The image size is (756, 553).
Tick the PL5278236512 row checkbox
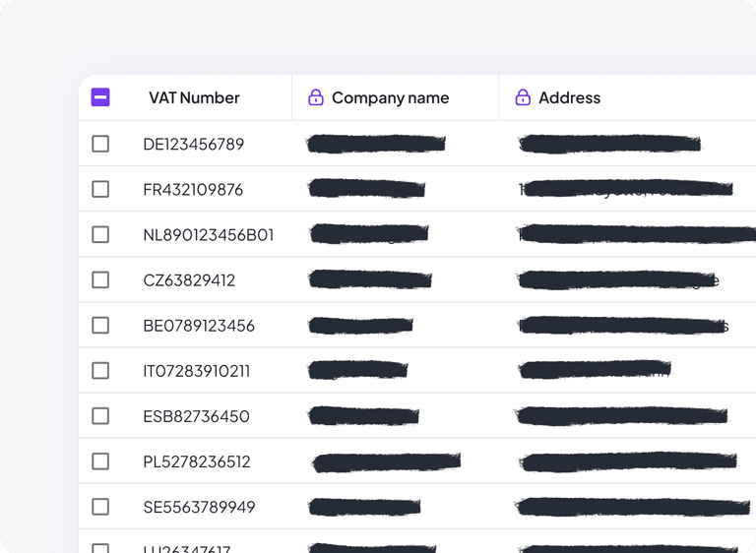100,461
